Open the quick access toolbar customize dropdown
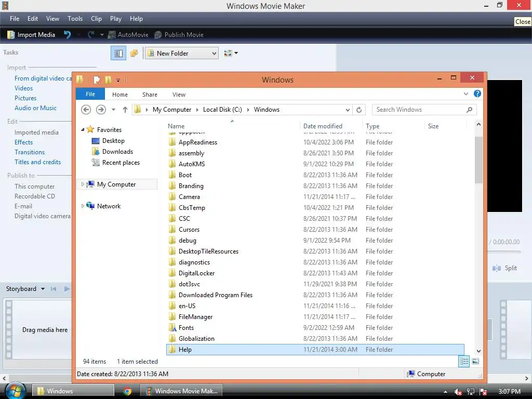The image size is (532, 399). [x=118, y=80]
